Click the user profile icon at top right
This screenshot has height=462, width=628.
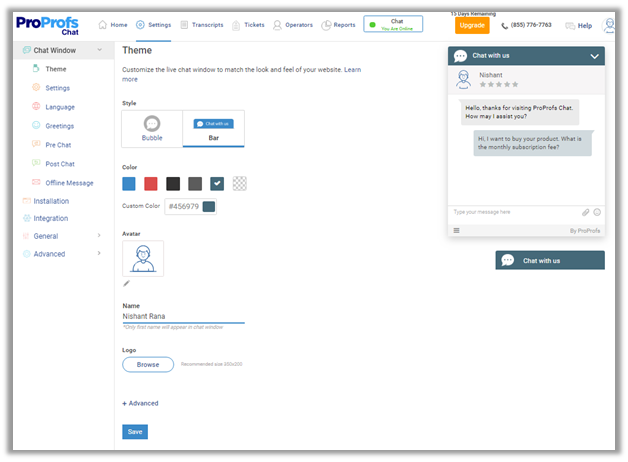tap(609, 25)
